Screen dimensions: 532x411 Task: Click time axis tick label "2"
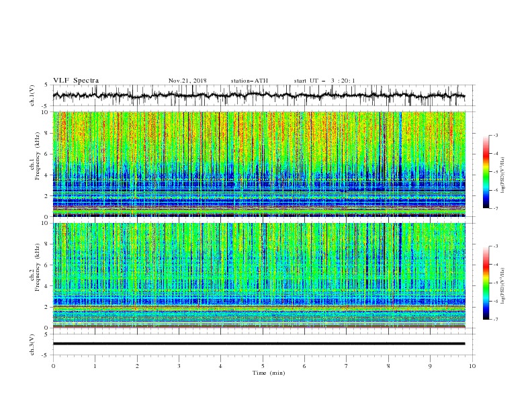pyautogui.click(x=137, y=366)
